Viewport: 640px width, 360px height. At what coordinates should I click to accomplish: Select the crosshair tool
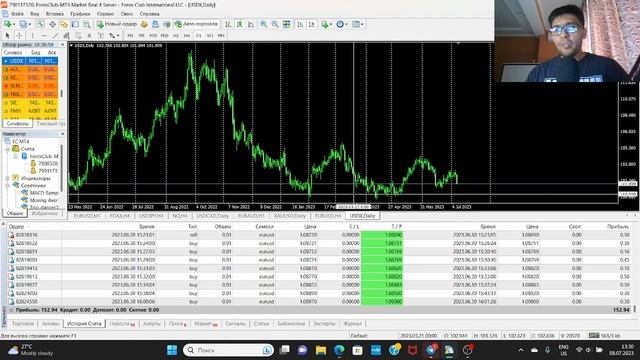point(19,36)
